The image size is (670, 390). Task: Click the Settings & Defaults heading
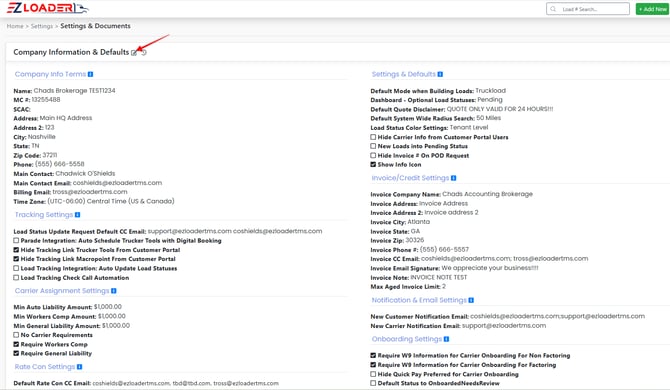tap(404, 74)
